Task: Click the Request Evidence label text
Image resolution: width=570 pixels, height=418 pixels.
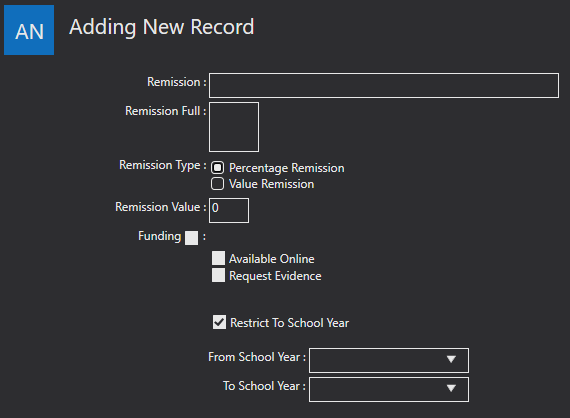Action: [x=275, y=276]
